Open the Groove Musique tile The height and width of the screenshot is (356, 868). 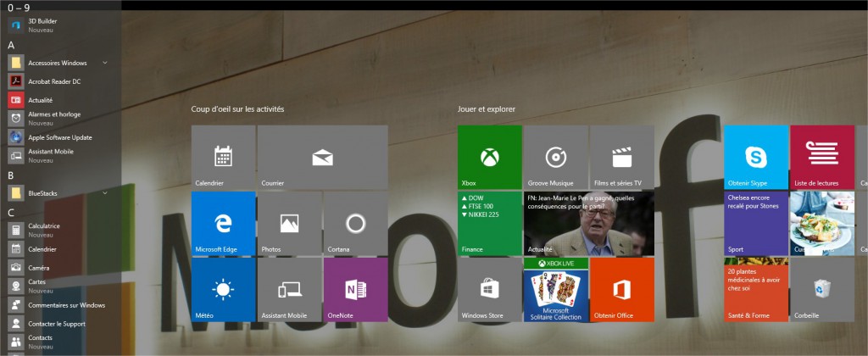(556, 158)
